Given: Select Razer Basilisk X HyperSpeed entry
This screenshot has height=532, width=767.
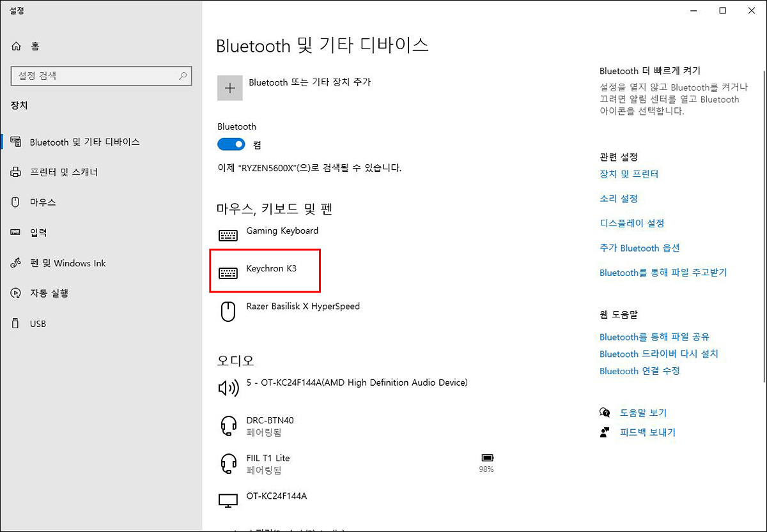Looking at the screenshot, I should 303,307.
